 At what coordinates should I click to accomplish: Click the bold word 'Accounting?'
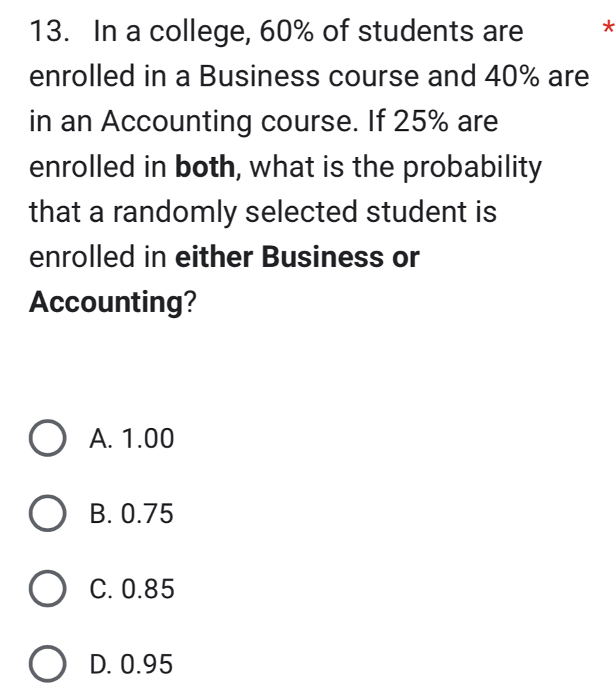point(113,302)
